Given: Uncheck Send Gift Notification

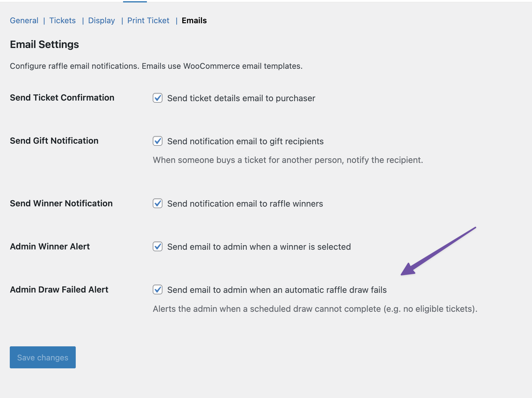Looking at the screenshot, I should click(x=157, y=141).
